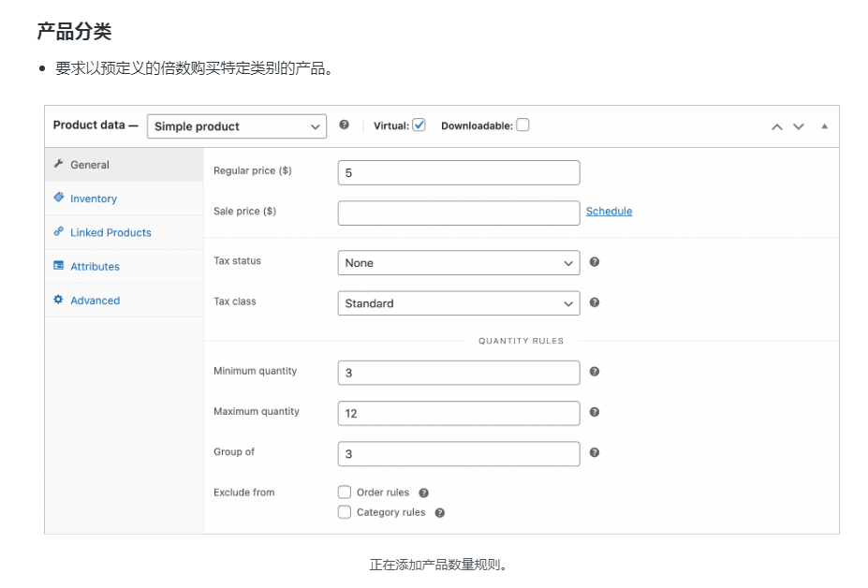
Task: Click Maximum quantity help tooltip icon
Action: [x=595, y=412]
